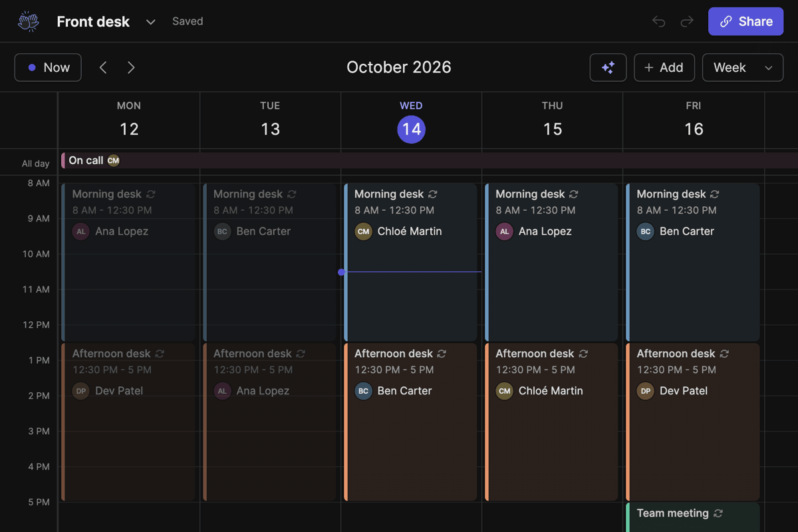Click the current time indicator dot
Screen dimensions: 798x532
(341, 272)
